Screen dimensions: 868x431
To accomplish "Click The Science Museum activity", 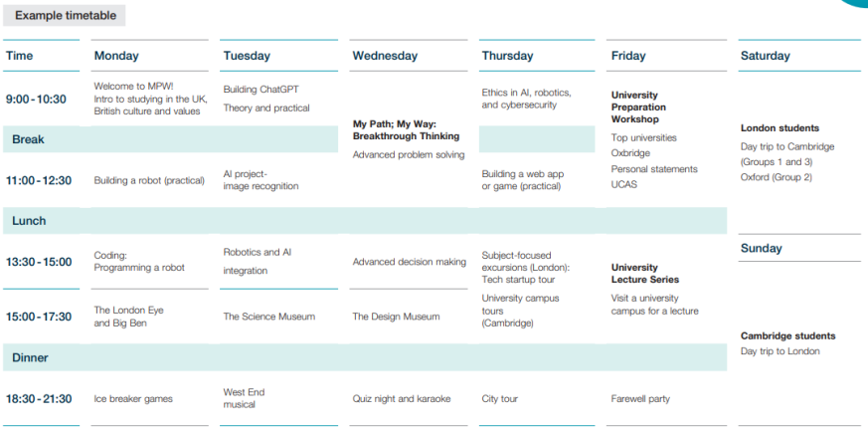I will (268, 317).
